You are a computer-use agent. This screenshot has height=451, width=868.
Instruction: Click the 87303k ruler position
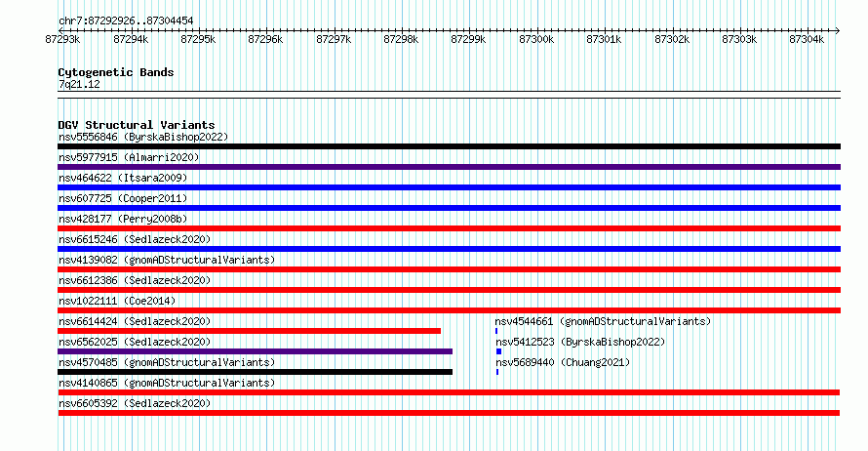click(739, 39)
